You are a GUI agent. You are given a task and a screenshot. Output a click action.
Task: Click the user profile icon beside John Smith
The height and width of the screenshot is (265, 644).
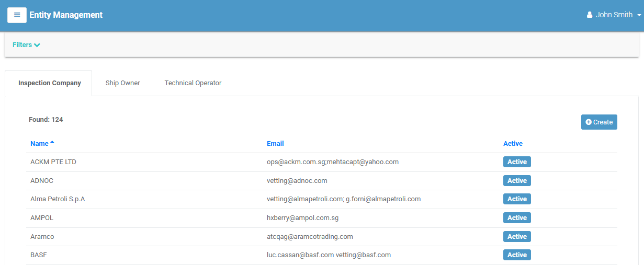coord(590,15)
